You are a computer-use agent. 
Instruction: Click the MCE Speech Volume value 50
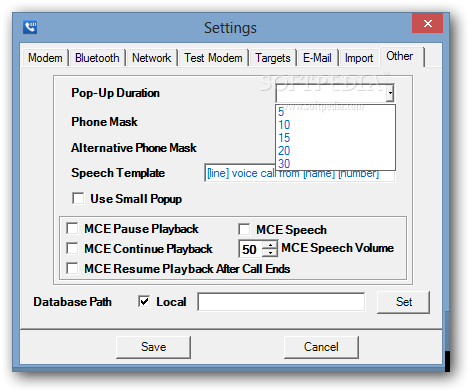tap(250, 249)
